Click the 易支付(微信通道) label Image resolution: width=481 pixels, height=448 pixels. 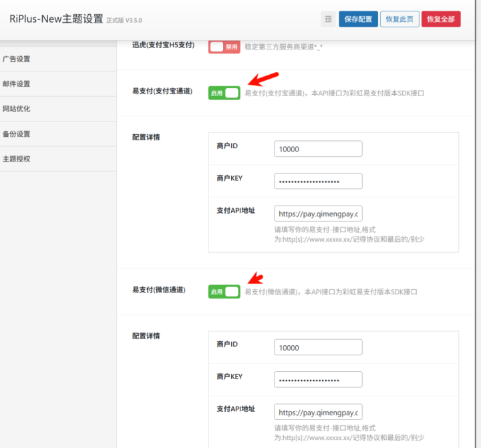click(159, 290)
